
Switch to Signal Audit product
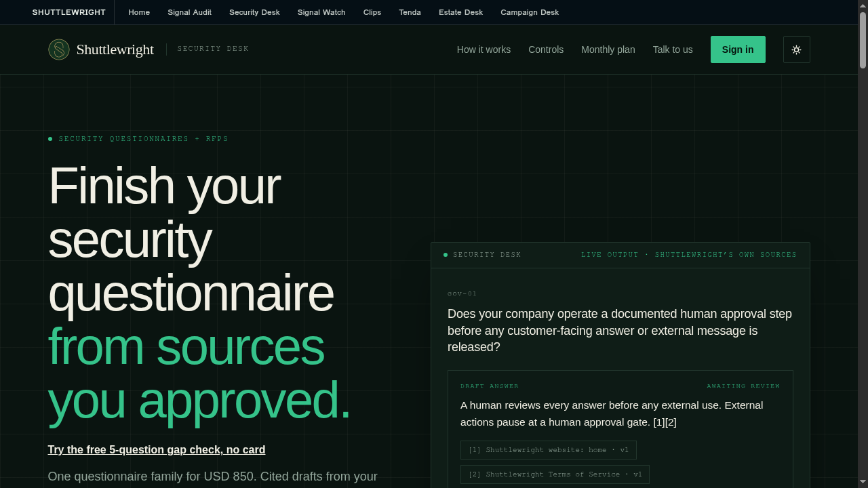[189, 12]
